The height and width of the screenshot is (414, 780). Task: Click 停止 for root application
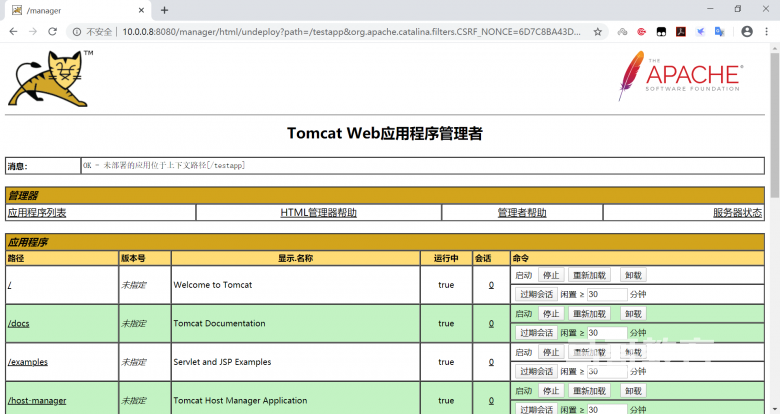(x=551, y=275)
